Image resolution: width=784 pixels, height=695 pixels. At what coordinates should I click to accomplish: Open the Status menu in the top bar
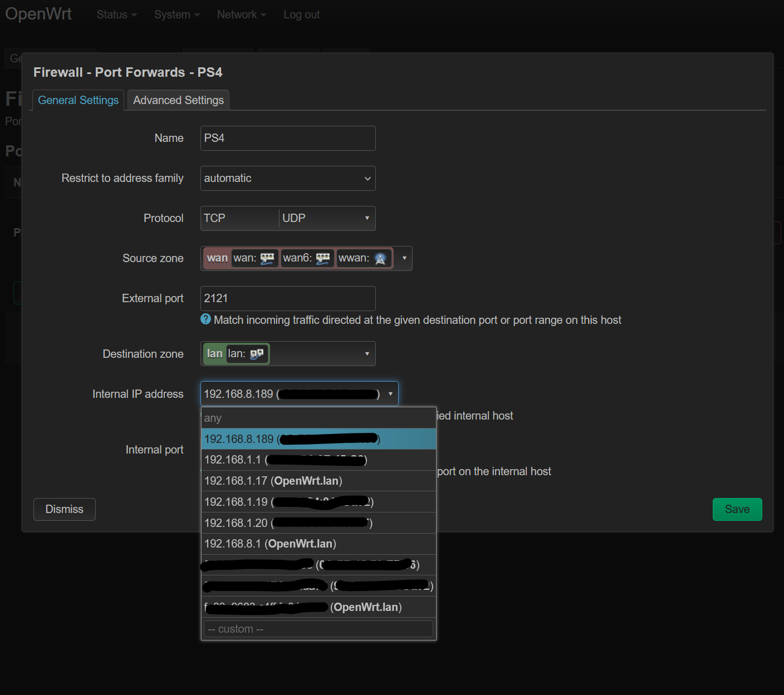pyautogui.click(x=116, y=14)
